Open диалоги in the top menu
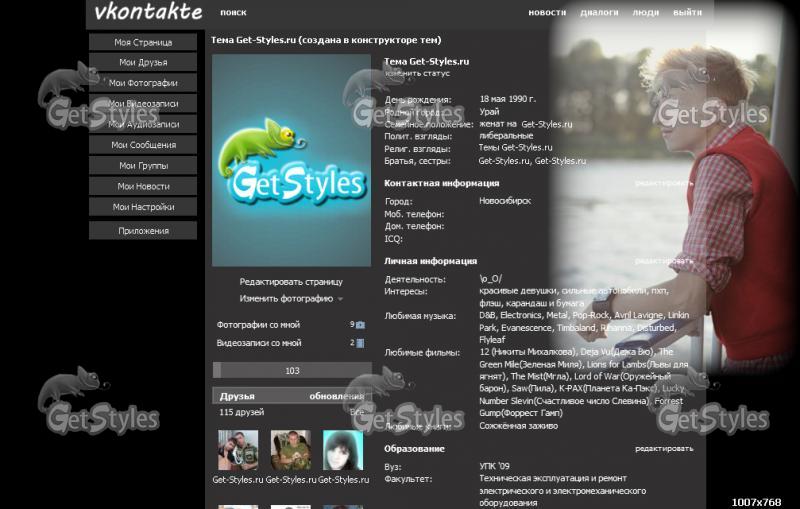This screenshot has height=509, width=800. point(599,12)
